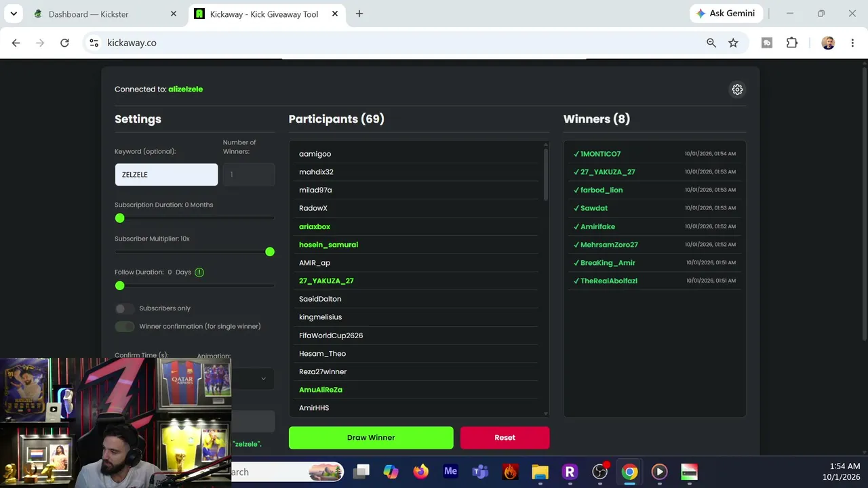Click winner TheRealAbolfazl
The height and width of the screenshot is (488, 868).
pyautogui.click(x=609, y=281)
